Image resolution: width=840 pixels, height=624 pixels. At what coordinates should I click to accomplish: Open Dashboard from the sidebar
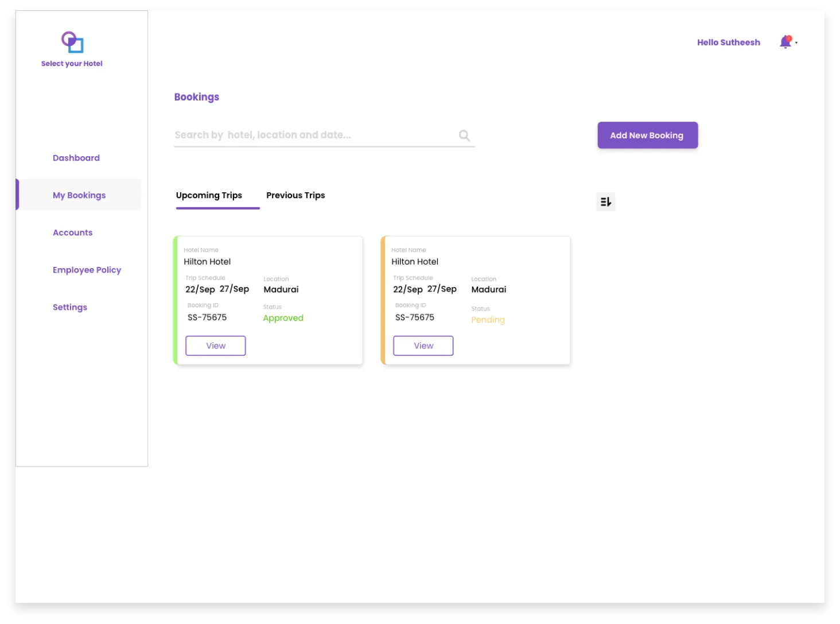click(76, 158)
